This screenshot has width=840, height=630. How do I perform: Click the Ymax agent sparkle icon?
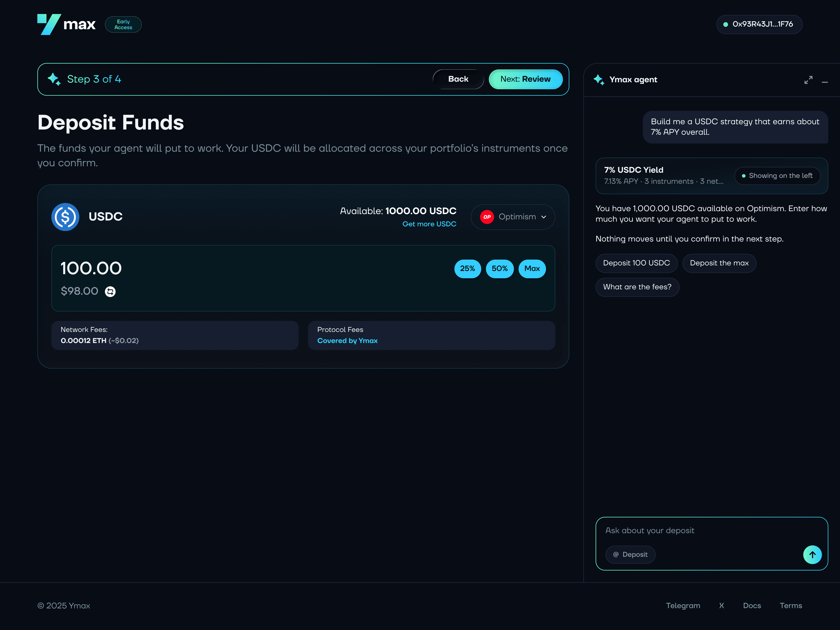click(599, 79)
